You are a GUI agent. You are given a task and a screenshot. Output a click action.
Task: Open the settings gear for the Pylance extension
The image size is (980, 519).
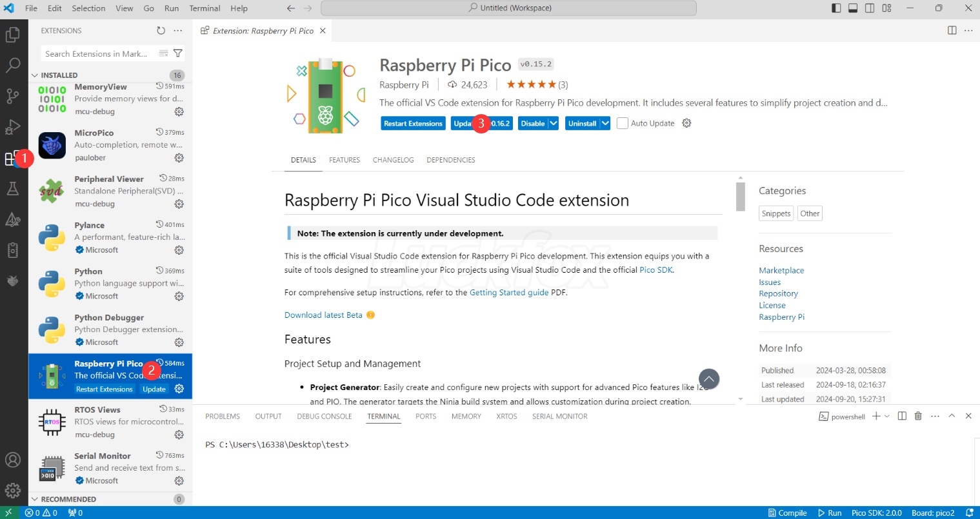tap(179, 250)
